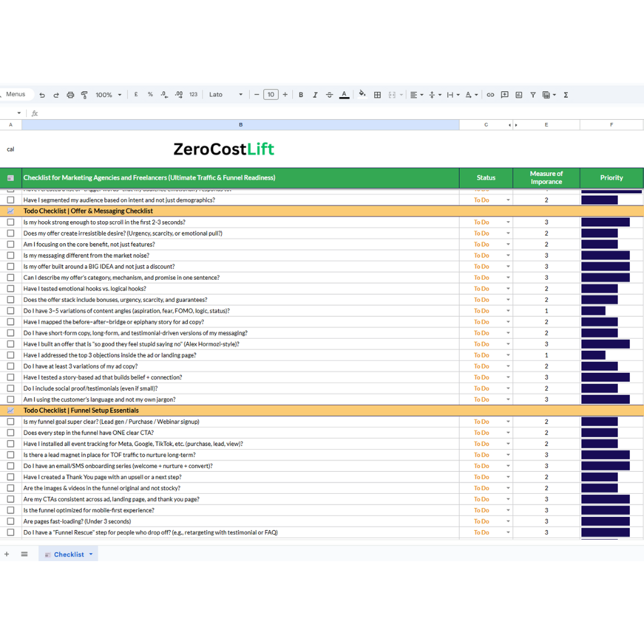Check the box for 'Are pages fast-loading' row
Screen dimensions: 644x644
[10, 521]
